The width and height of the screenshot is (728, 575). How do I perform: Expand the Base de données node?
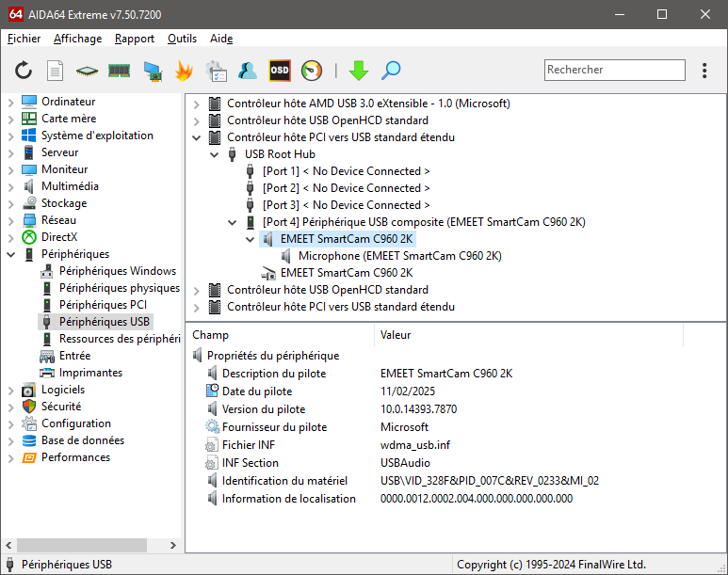[x=11, y=440]
